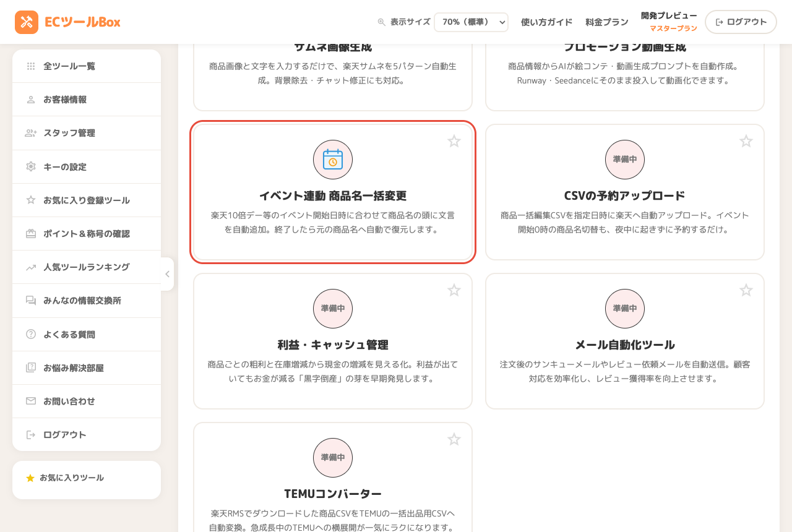Click the 準備中 badge on 利益・キャッシュ管理

pyautogui.click(x=333, y=309)
